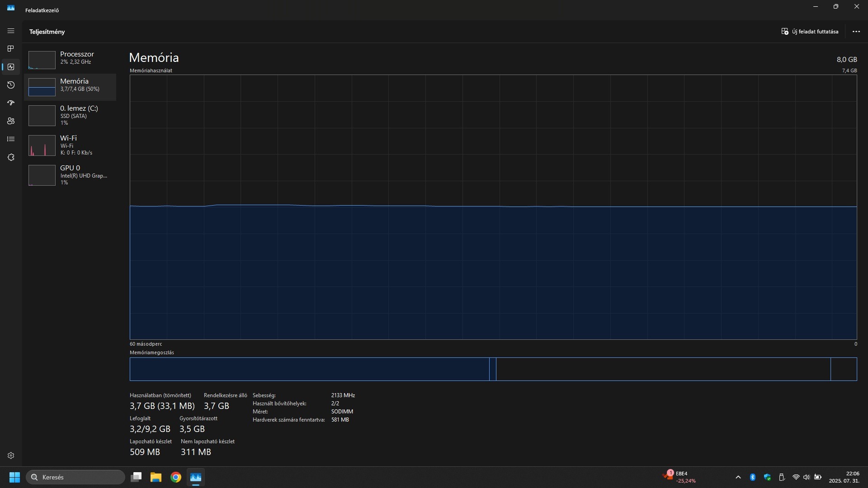Open the clock showing 22:06
The image size is (868, 488).
click(844, 477)
